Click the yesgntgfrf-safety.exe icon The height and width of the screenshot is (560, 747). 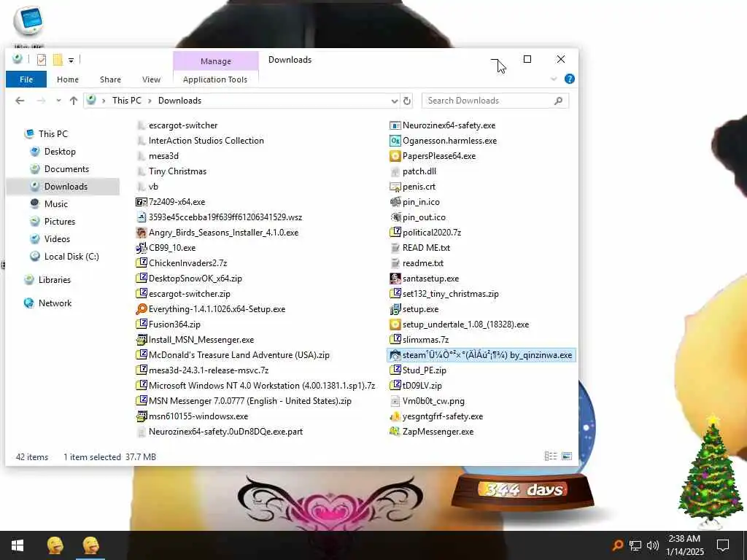click(x=395, y=416)
